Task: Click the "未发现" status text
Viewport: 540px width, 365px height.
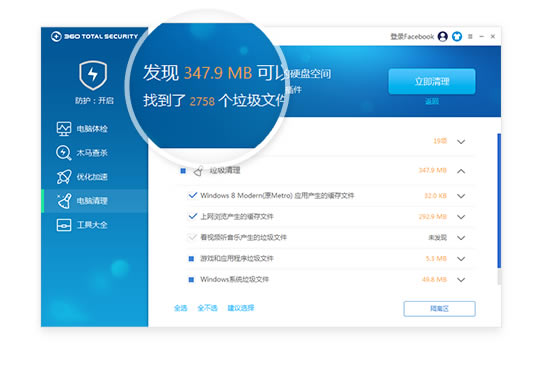Action: pos(437,238)
